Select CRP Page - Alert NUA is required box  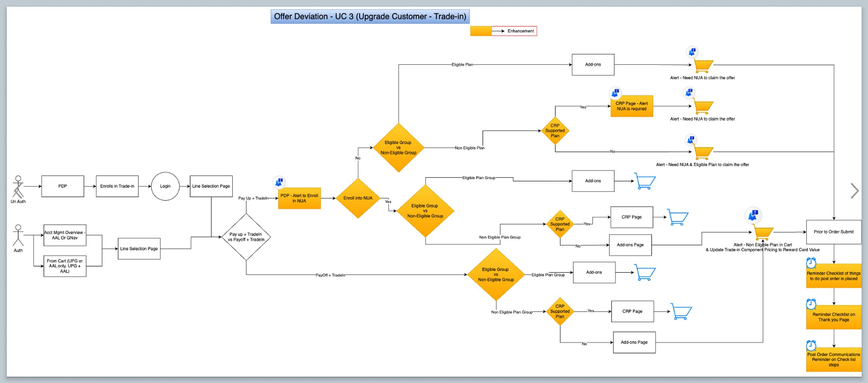click(x=632, y=106)
